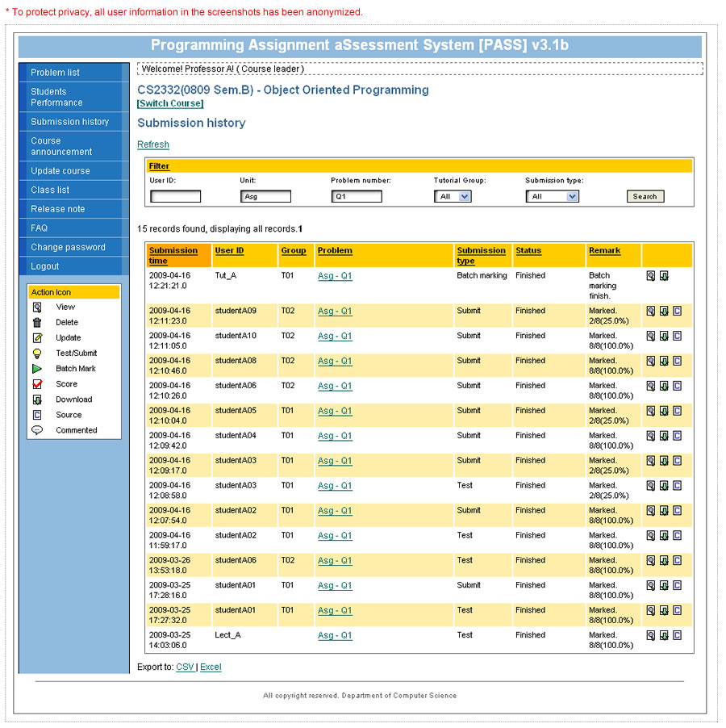726x728 pixels.
Task: Download studentA10's submission using the download icon
Action: [664, 337]
